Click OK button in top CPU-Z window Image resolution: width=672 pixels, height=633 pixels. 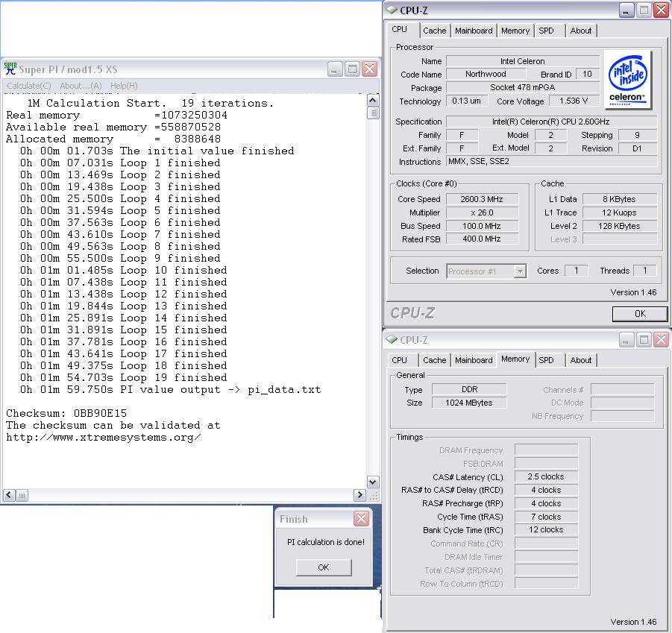coord(640,314)
